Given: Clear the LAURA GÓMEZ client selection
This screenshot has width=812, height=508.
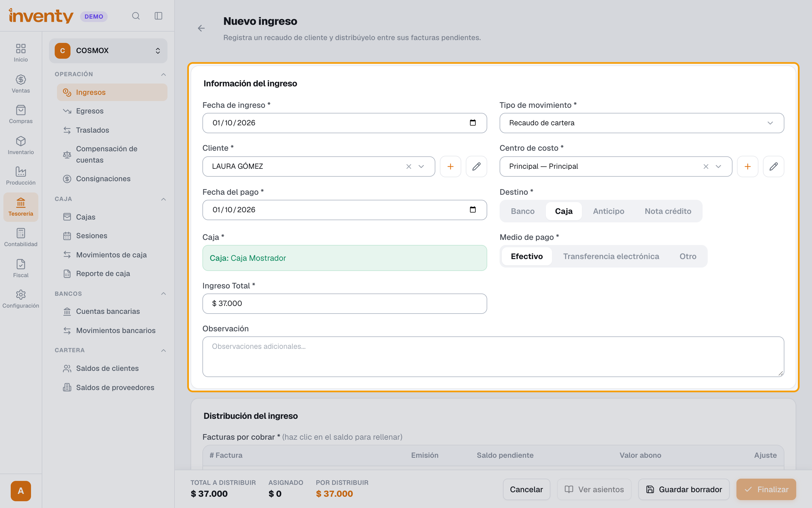Looking at the screenshot, I should pos(409,166).
